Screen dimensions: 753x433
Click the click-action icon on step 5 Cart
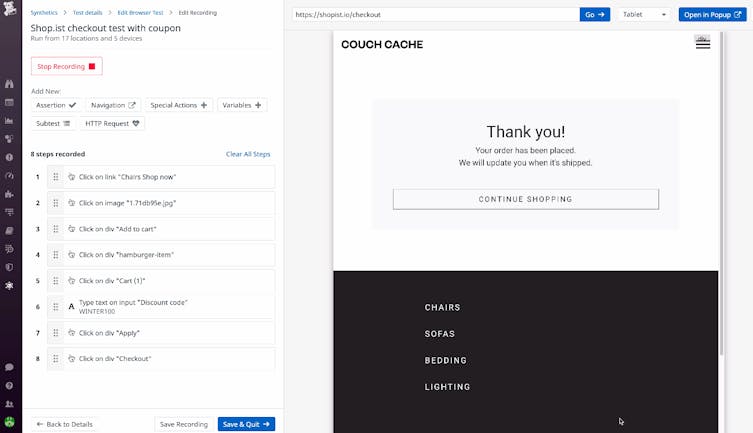tap(72, 281)
